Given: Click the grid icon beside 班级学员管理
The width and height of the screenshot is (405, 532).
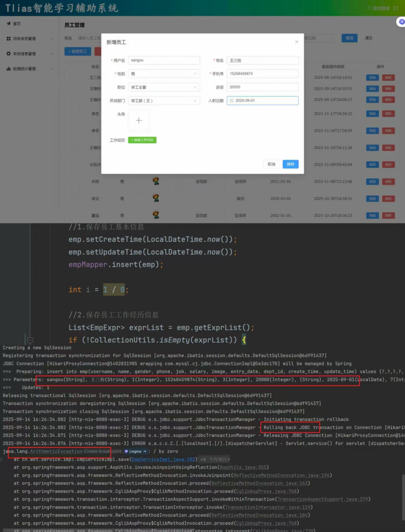Looking at the screenshot, I should pos(9,39).
